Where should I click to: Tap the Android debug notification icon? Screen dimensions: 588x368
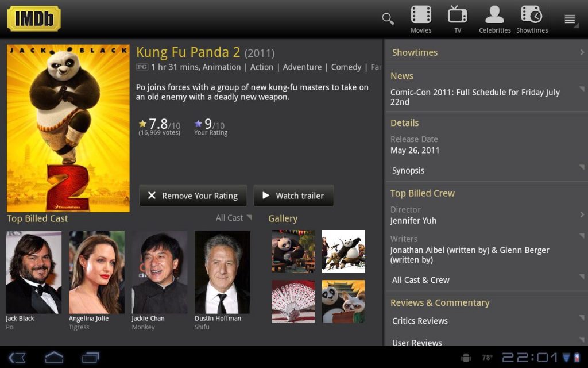point(466,357)
